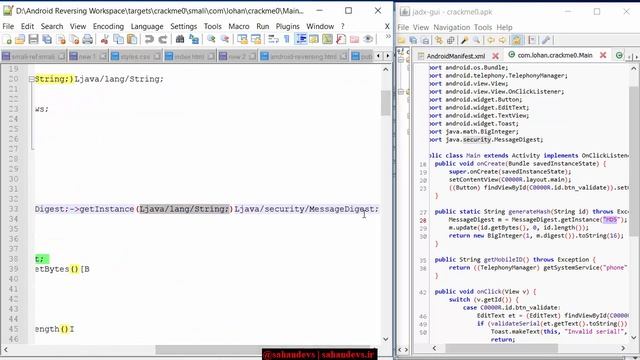Open the Macro menu in Notepad++

239,26
